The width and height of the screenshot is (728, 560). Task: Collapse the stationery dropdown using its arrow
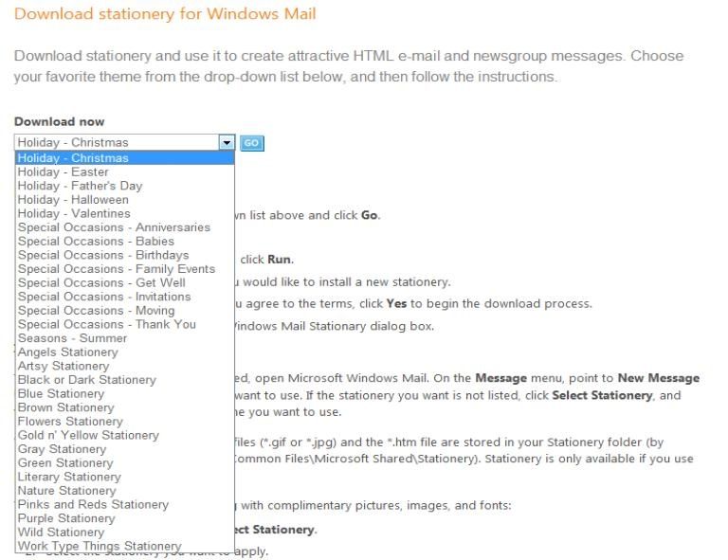[x=227, y=143]
